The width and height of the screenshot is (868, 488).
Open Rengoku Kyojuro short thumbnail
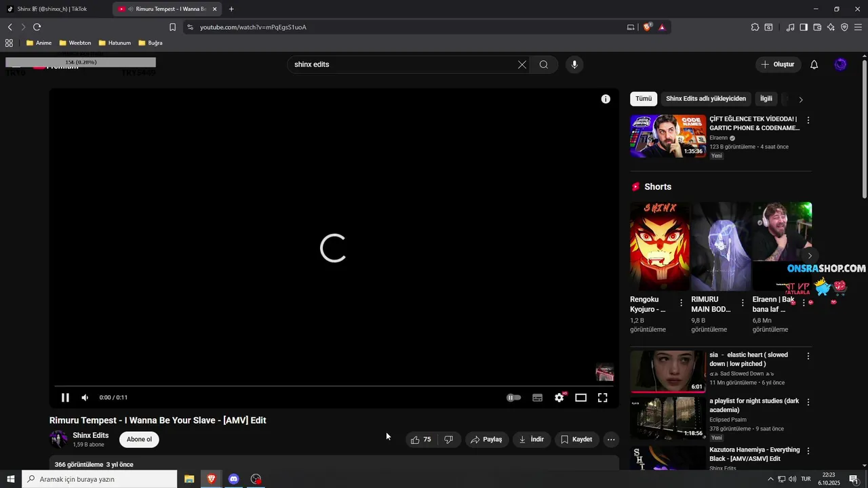coord(660,246)
